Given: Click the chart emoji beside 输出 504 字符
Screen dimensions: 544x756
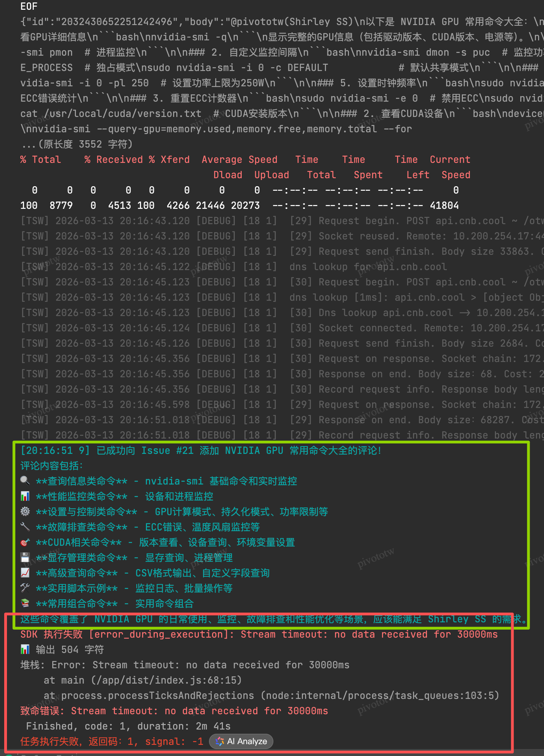Looking at the screenshot, I should point(25,649).
